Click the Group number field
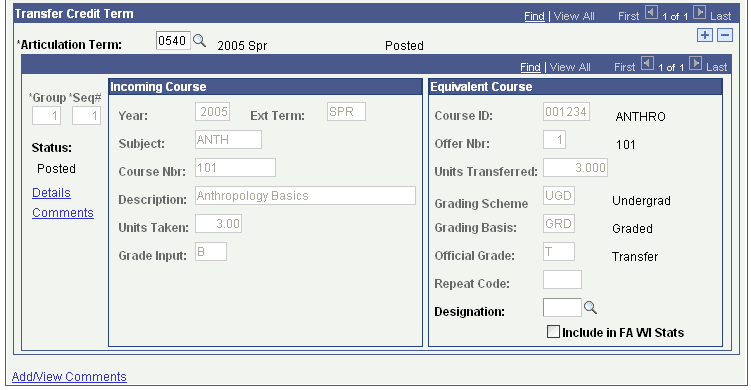The image size is (751, 390). pyautogui.click(x=46, y=116)
